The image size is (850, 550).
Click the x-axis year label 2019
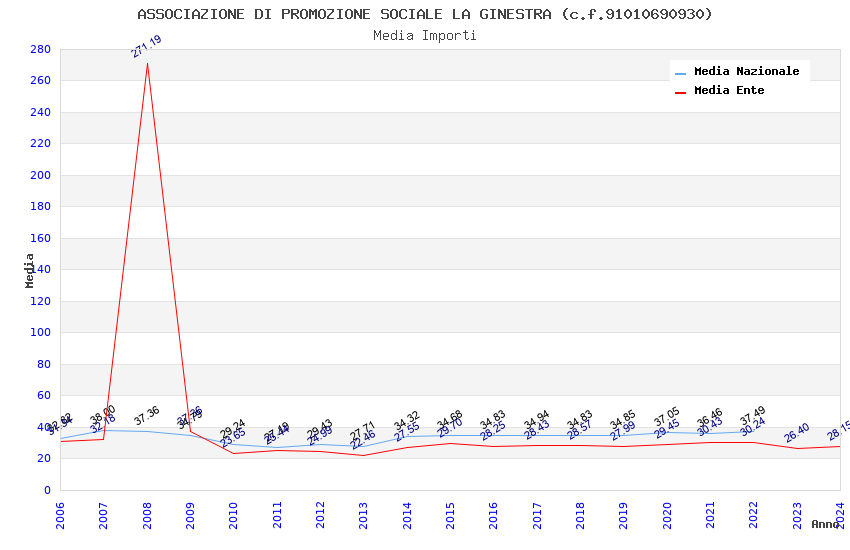[x=623, y=515]
